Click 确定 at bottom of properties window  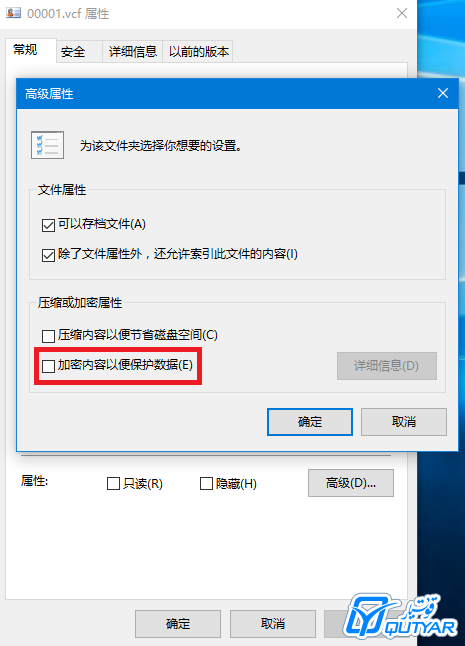tap(178, 624)
